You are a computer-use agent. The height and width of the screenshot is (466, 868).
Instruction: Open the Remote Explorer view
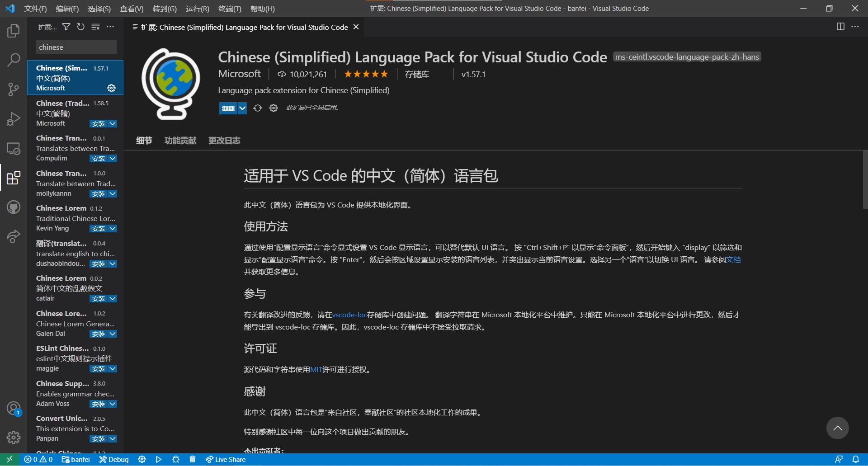pyautogui.click(x=14, y=149)
